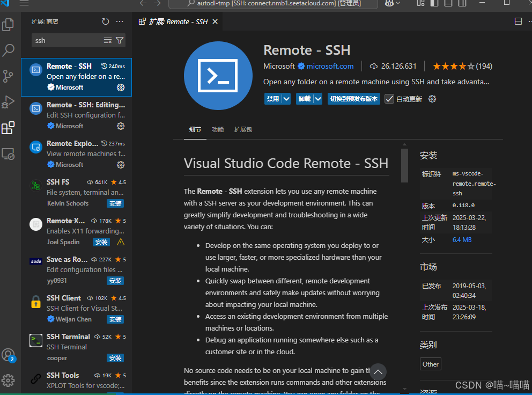The width and height of the screenshot is (532, 395).
Task: Switch to the 功能 features tab
Action: [218, 129]
